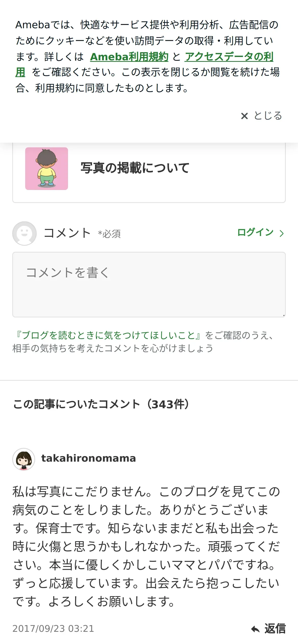Click the ログイン link

[x=255, y=232]
